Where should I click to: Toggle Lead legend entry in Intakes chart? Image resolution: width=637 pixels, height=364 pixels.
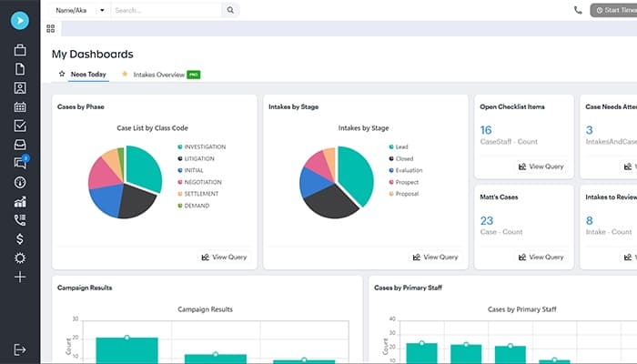[x=399, y=147]
